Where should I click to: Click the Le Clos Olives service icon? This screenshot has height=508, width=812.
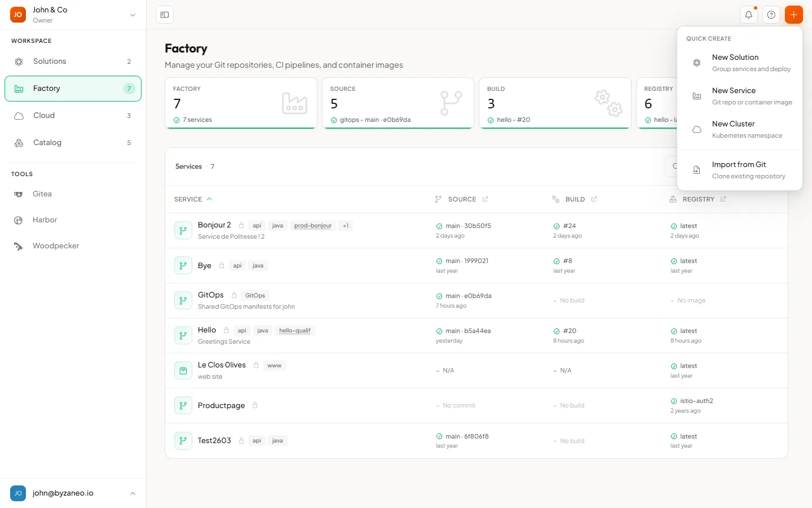(183, 370)
